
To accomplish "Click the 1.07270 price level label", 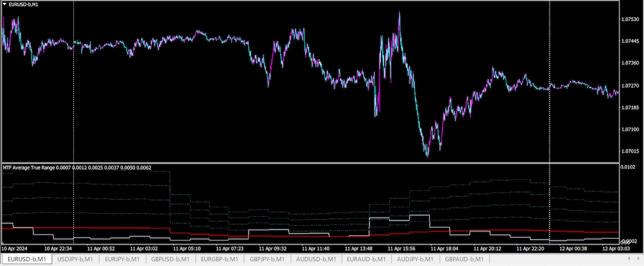I will coord(631,85).
